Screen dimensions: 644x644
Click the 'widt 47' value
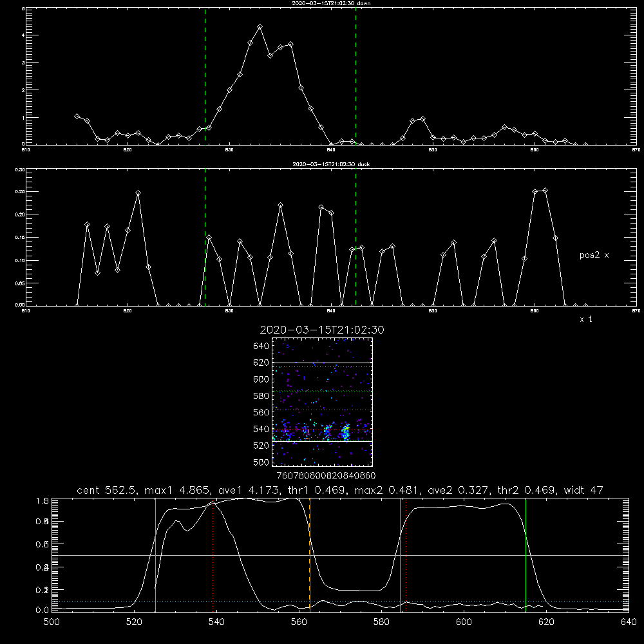(583, 490)
